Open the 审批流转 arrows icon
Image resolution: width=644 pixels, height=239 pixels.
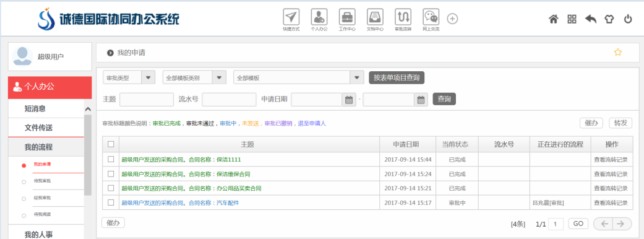403,17
